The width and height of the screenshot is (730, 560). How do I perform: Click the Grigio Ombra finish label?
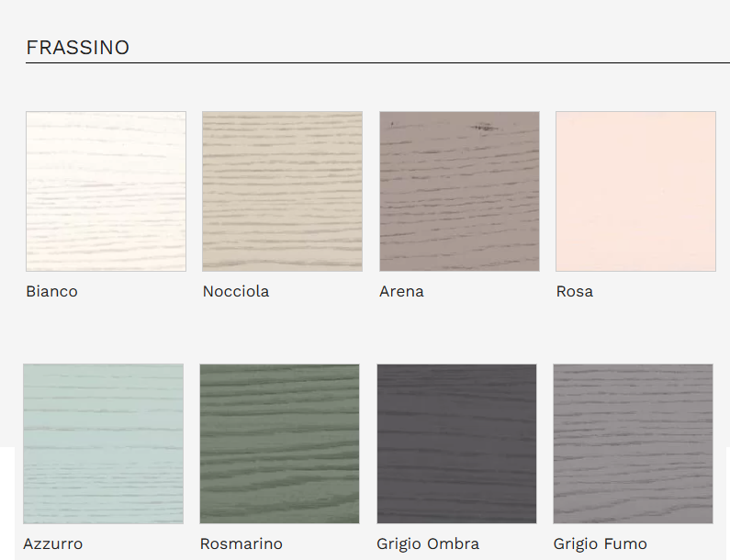428,543
